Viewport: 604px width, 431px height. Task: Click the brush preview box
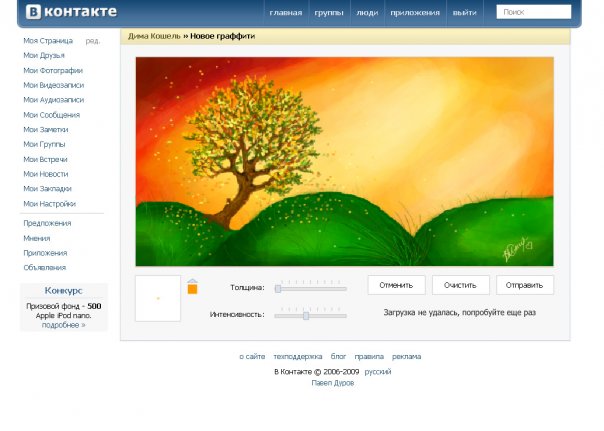(x=158, y=298)
